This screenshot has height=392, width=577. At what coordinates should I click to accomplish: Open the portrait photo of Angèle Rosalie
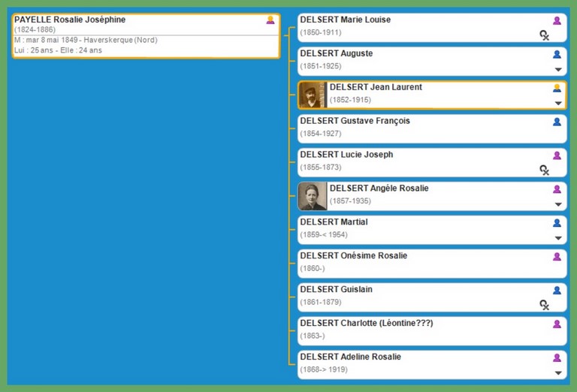[313, 196]
